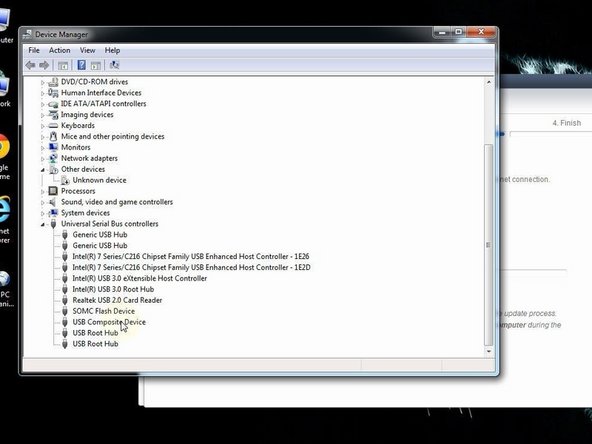Image resolution: width=592 pixels, height=444 pixels.
Task: Open the File menu
Action: (34, 50)
